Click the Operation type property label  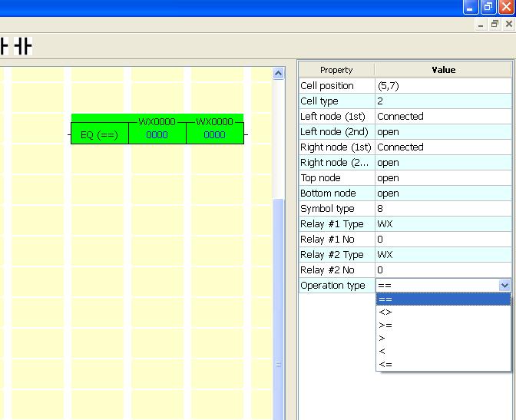pyautogui.click(x=332, y=286)
